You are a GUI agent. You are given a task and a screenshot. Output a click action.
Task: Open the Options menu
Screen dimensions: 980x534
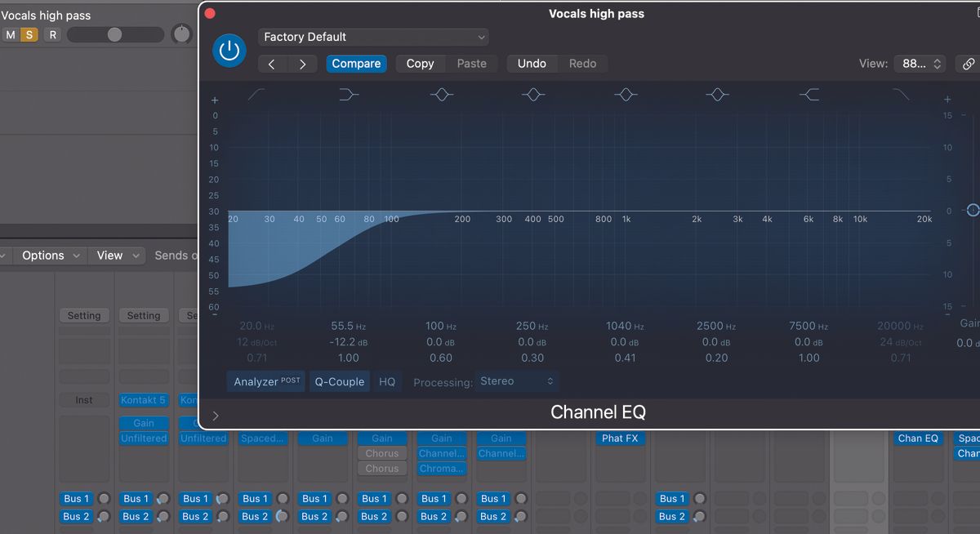click(x=48, y=255)
